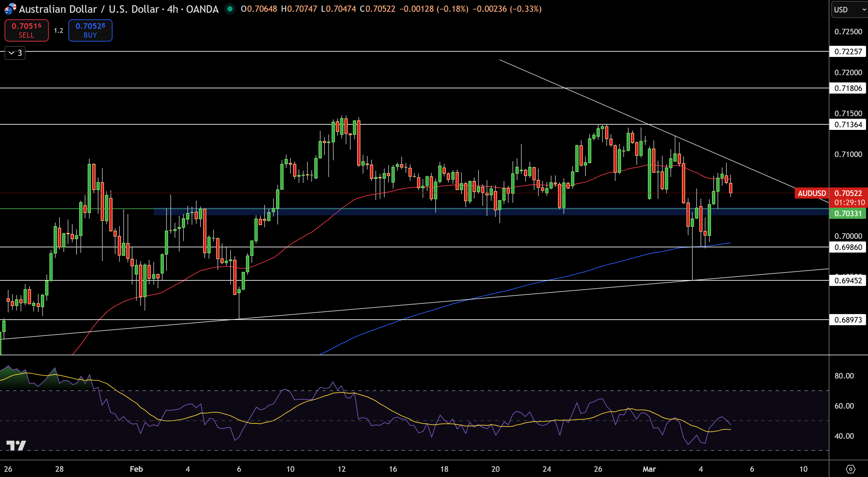Select the 0.69860 horizontal line price label

848,247
